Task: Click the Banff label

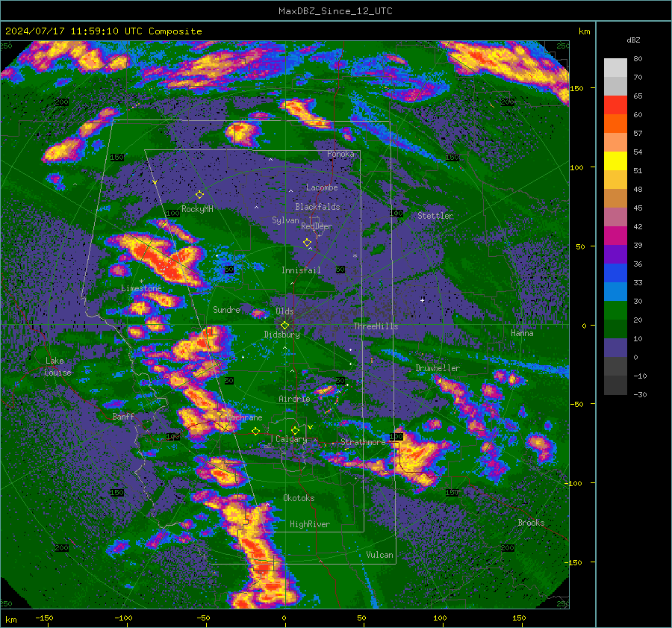Action: [x=123, y=416]
